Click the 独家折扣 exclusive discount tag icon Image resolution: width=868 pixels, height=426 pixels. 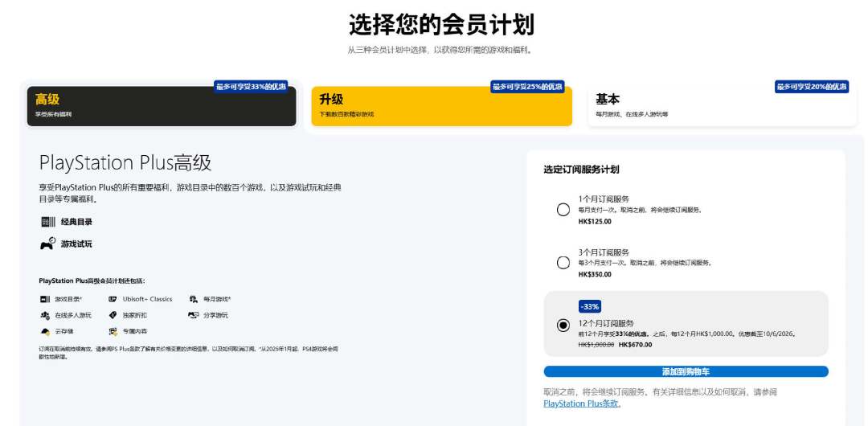click(113, 315)
